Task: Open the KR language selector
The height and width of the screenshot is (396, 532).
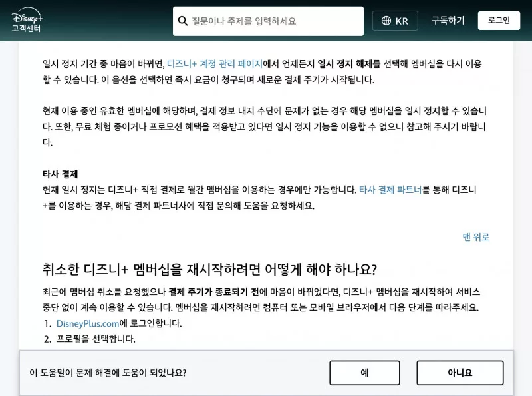Action: (x=395, y=21)
